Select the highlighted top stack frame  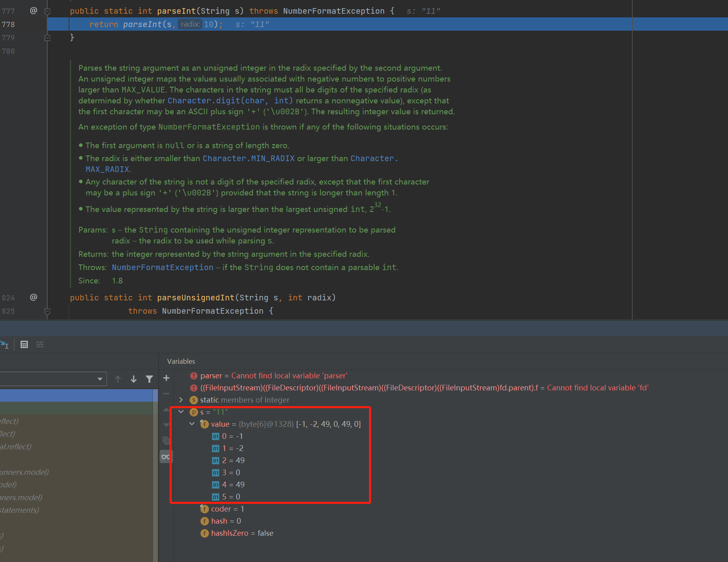click(77, 396)
